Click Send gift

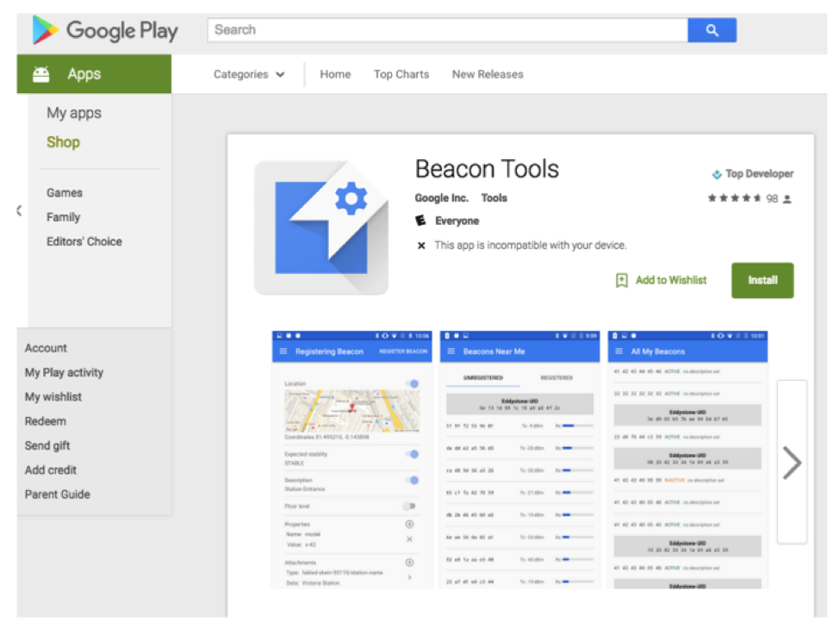[47, 445]
